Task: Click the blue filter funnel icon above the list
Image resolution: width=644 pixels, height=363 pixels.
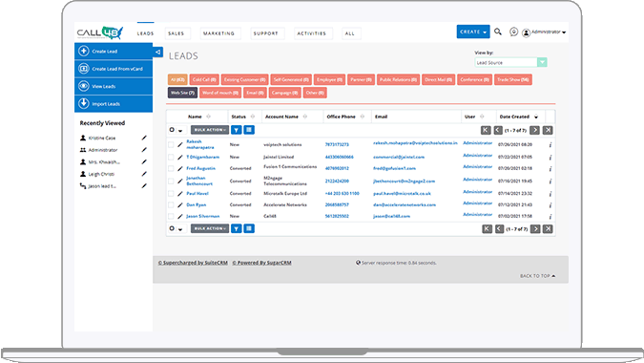Action: 237,130
